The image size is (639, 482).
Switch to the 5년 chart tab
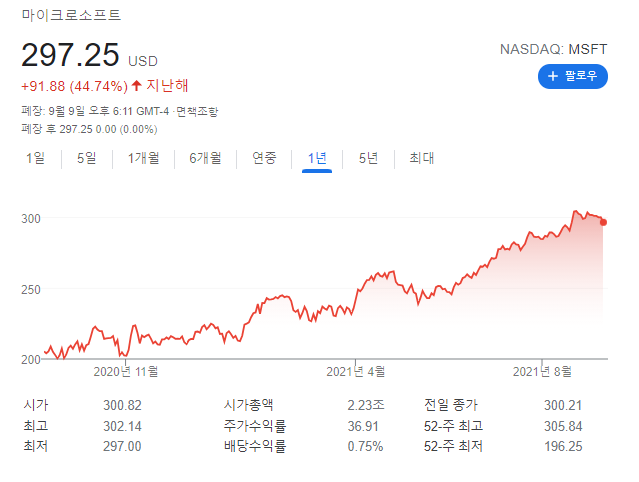tap(368, 158)
